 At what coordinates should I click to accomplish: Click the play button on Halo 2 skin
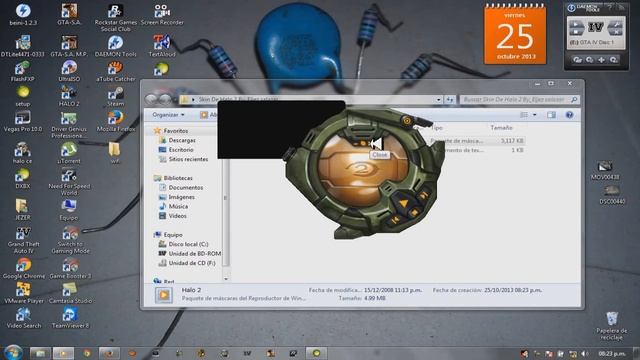403,203
